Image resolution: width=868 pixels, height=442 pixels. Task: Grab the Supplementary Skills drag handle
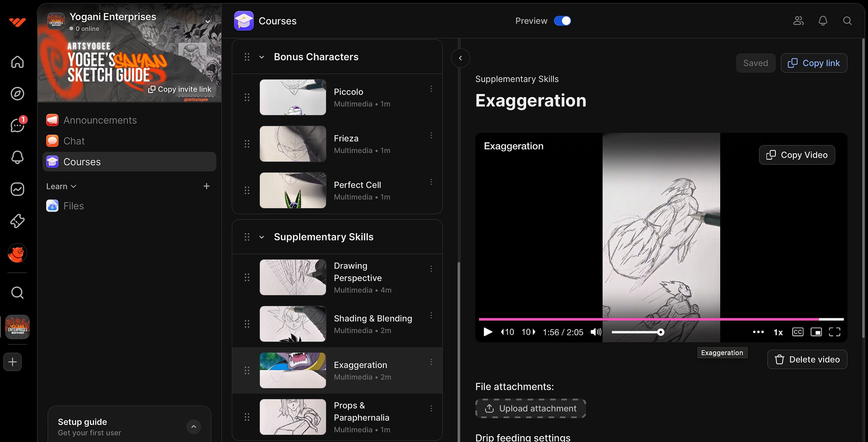247,237
